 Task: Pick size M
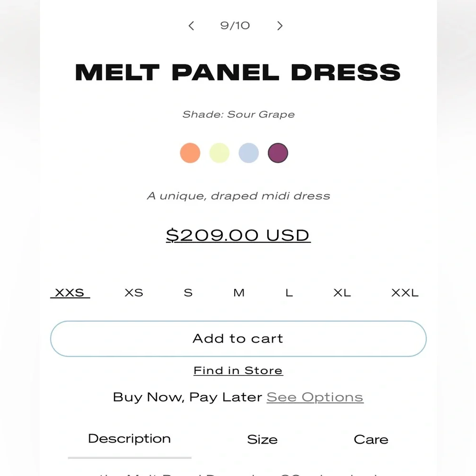(239, 293)
